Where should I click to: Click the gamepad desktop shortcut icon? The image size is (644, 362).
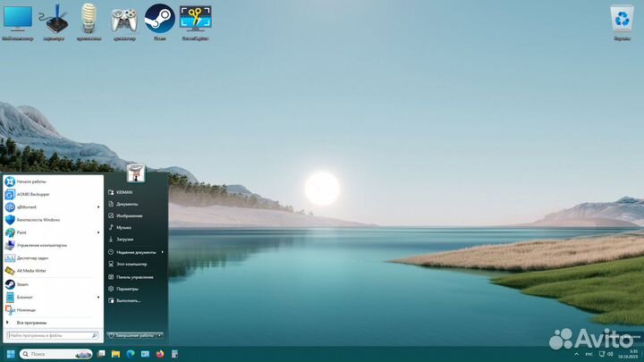click(x=123, y=18)
